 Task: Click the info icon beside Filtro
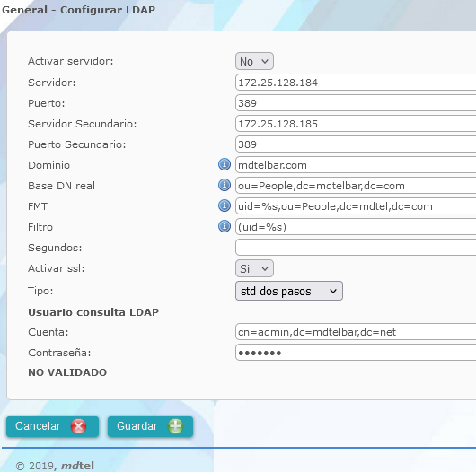point(225,227)
